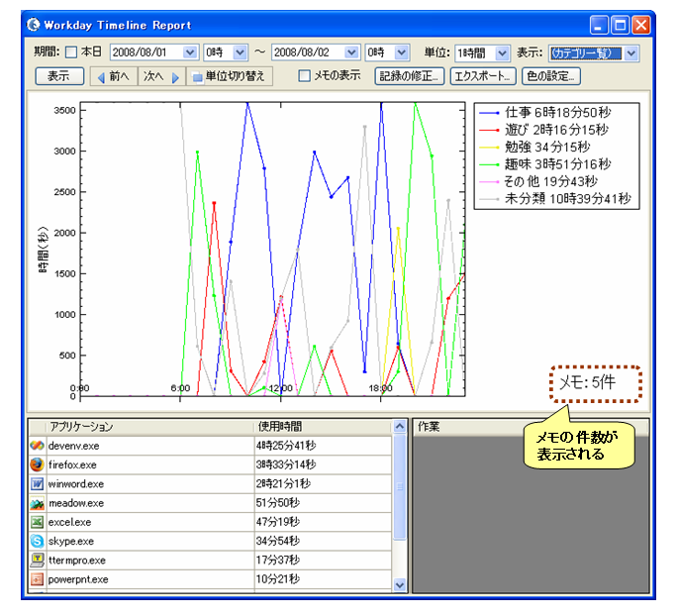Open the end date 2008/08/02 dropdown

[x=351, y=52]
